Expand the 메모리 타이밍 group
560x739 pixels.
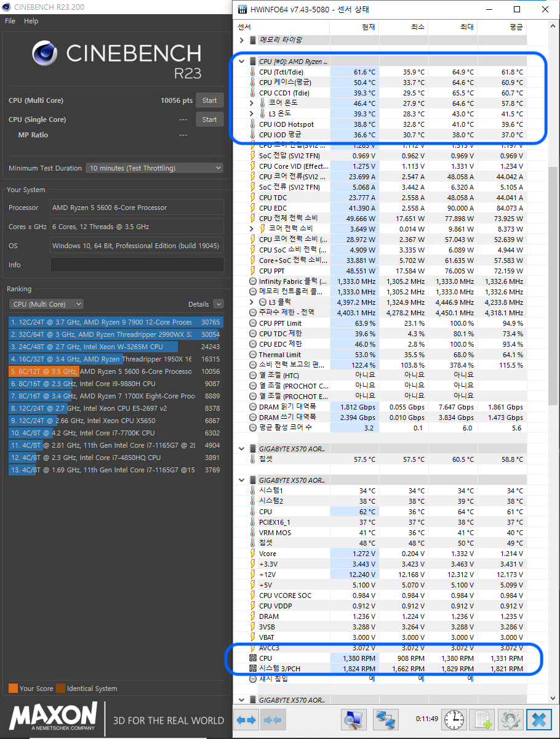[x=242, y=40]
